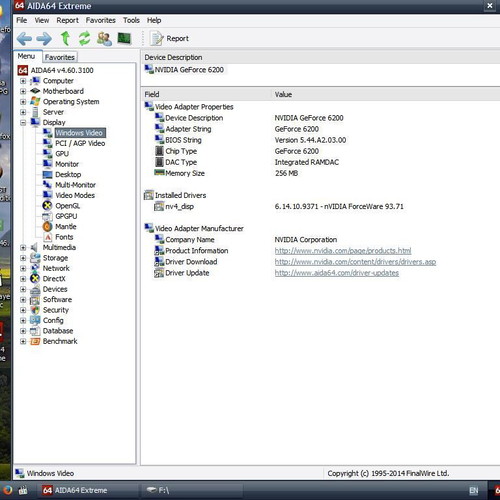
Task: Close the AIDA64 Extreme window
Action: (490, 6)
